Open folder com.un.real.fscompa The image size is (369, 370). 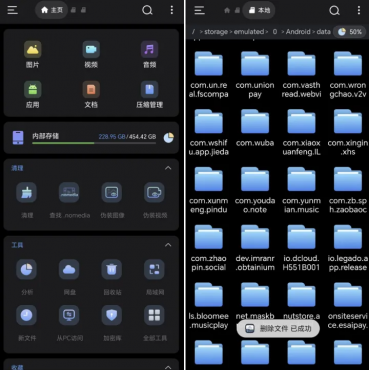tap(209, 75)
